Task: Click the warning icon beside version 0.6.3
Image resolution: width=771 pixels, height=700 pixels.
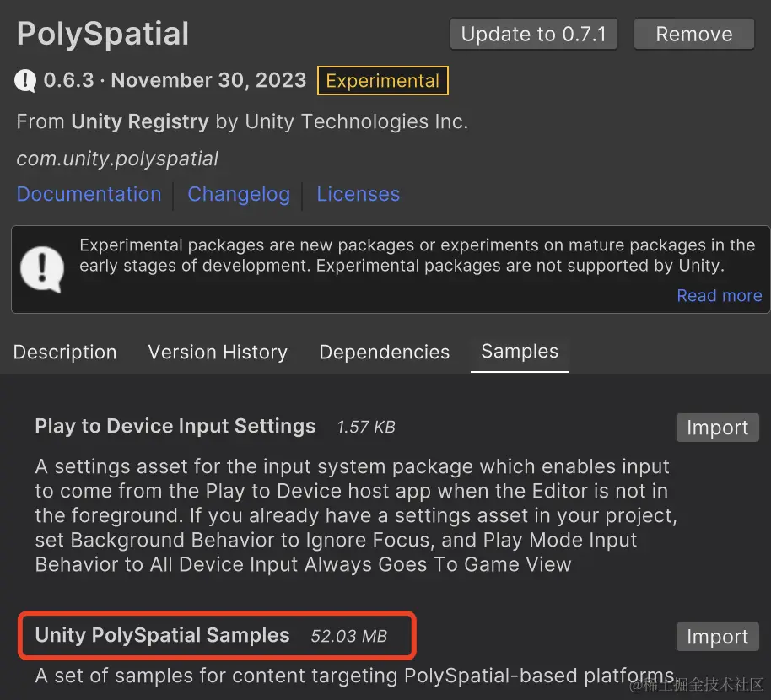Action: tap(26, 81)
